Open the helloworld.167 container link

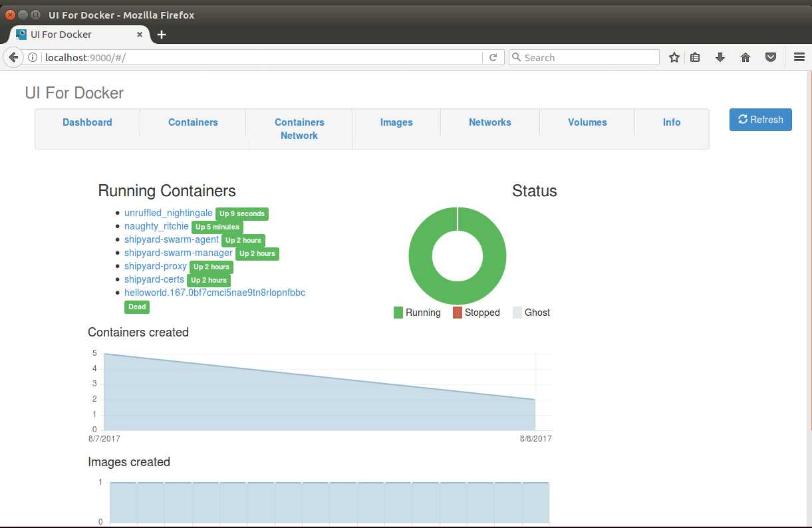click(215, 293)
